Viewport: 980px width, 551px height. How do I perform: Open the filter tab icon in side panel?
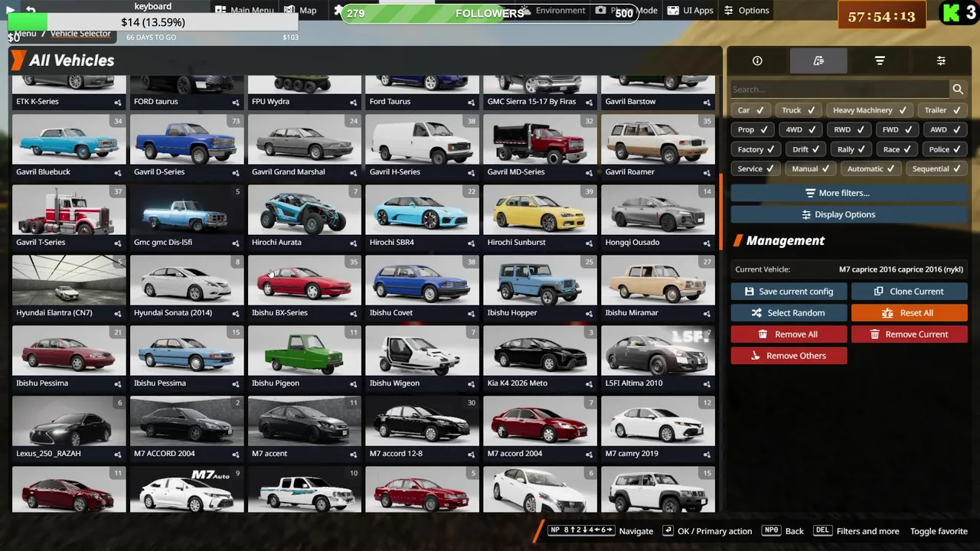[x=880, y=61]
